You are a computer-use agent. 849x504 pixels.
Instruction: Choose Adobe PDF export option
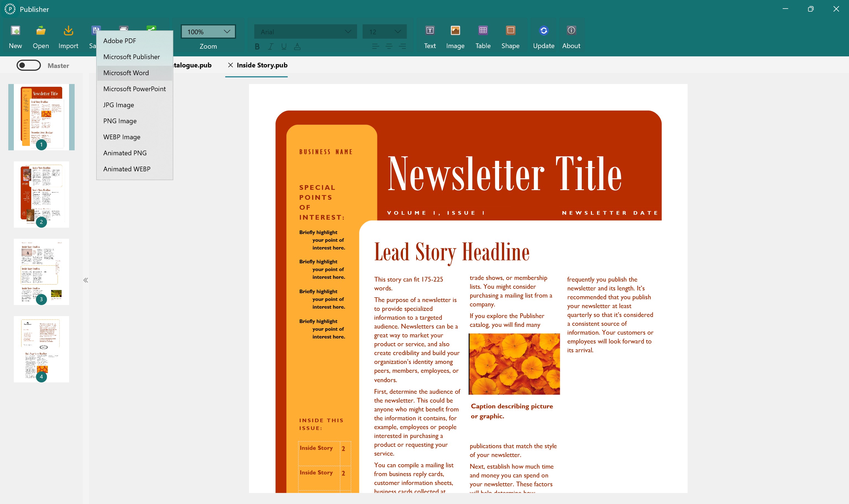tap(119, 40)
